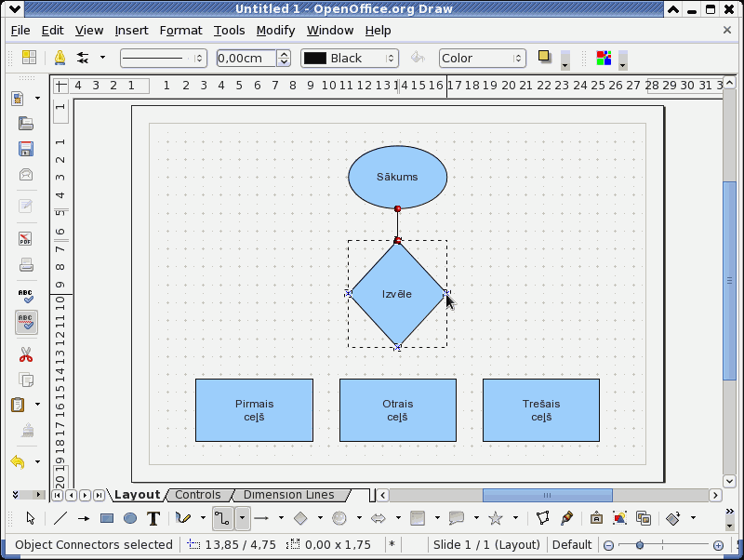Click the line width input field

(246, 59)
